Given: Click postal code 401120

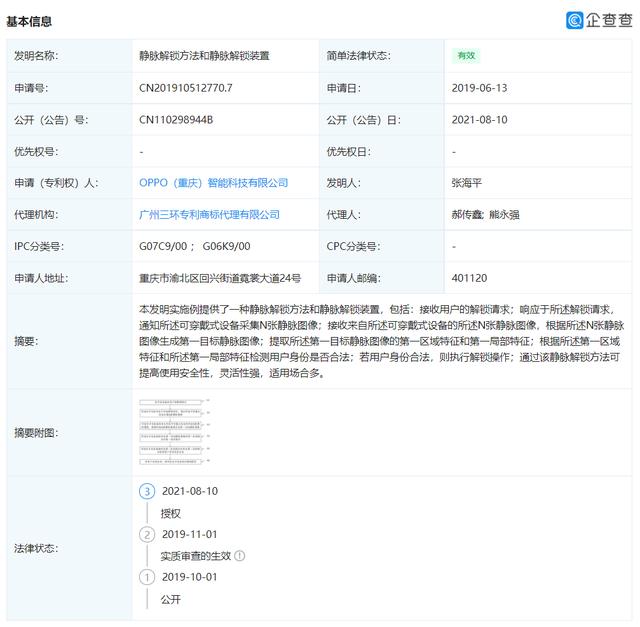Looking at the screenshot, I should [469, 278].
